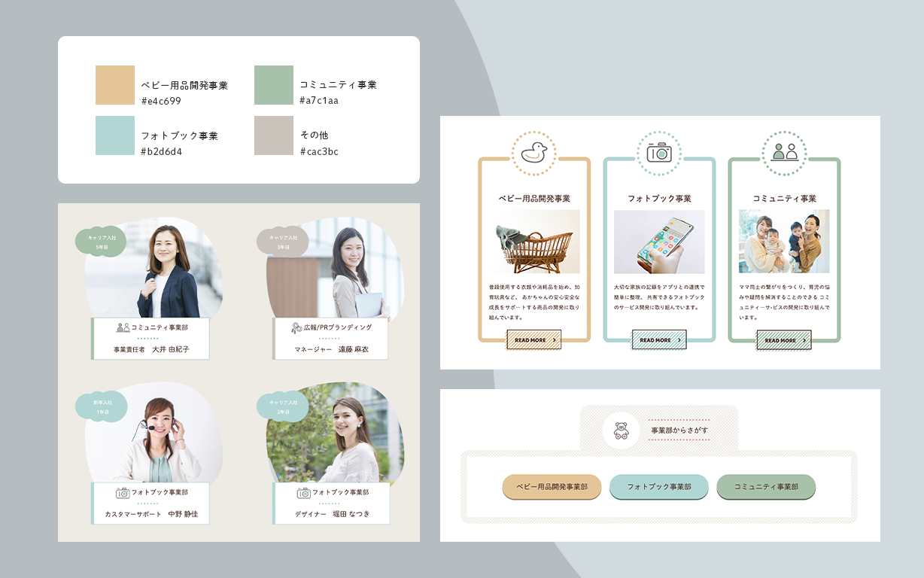Click the 事業責任者 大井 由紀子 name text
Viewport: 924px width, 578px height.
151,349
